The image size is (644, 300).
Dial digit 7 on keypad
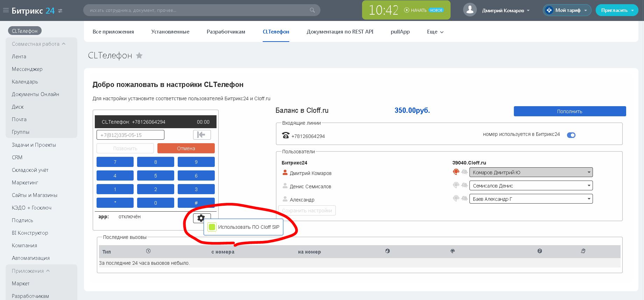pyautogui.click(x=115, y=162)
